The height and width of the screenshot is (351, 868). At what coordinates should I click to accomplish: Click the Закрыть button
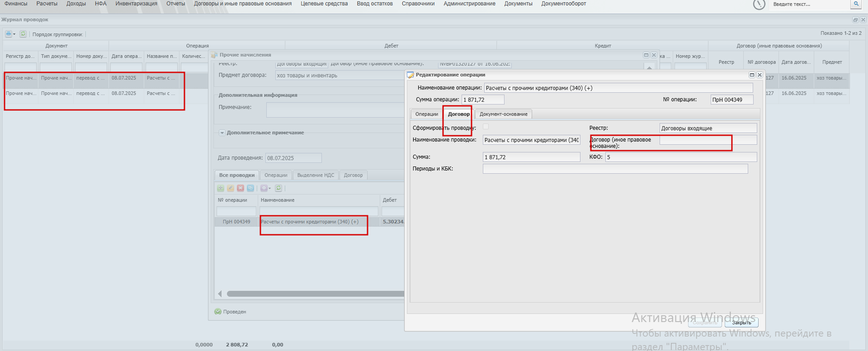741,323
